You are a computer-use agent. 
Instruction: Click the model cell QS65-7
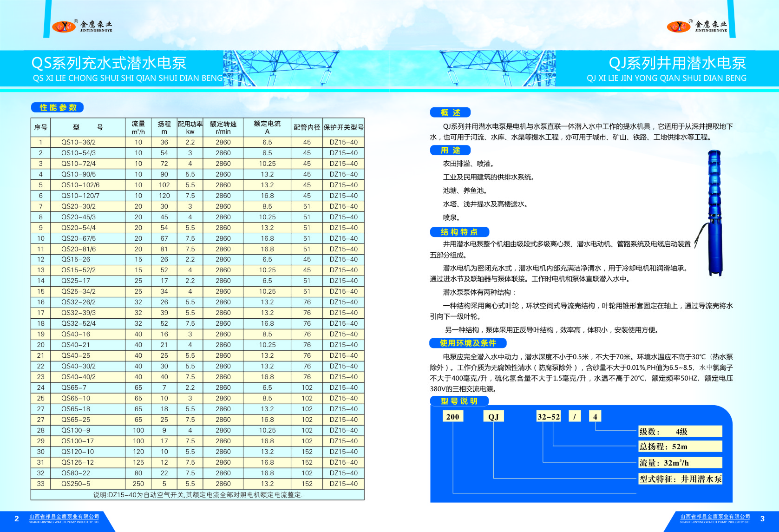click(x=88, y=388)
